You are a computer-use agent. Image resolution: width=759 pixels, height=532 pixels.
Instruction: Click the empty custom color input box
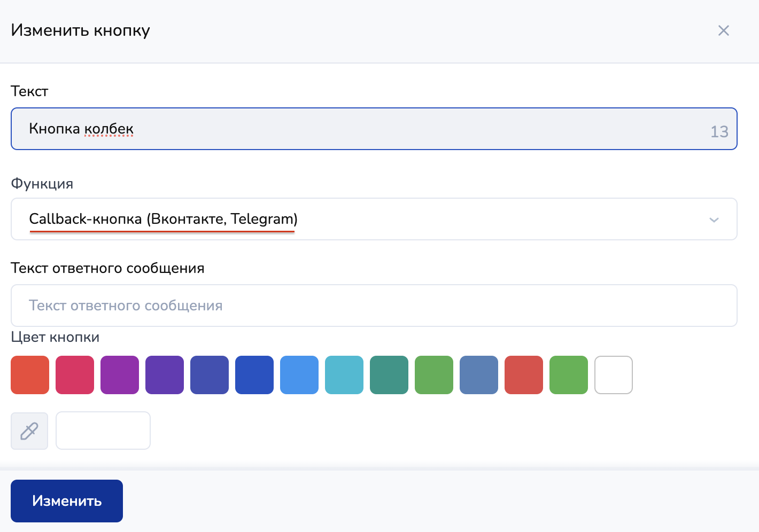click(x=103, y=431)
